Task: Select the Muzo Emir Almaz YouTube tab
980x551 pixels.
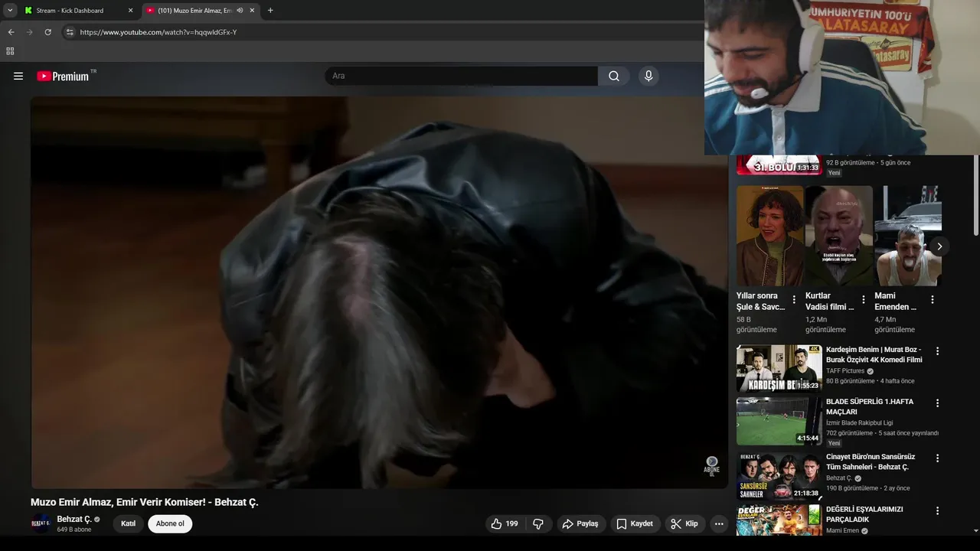Action: (x=194, y=11)
